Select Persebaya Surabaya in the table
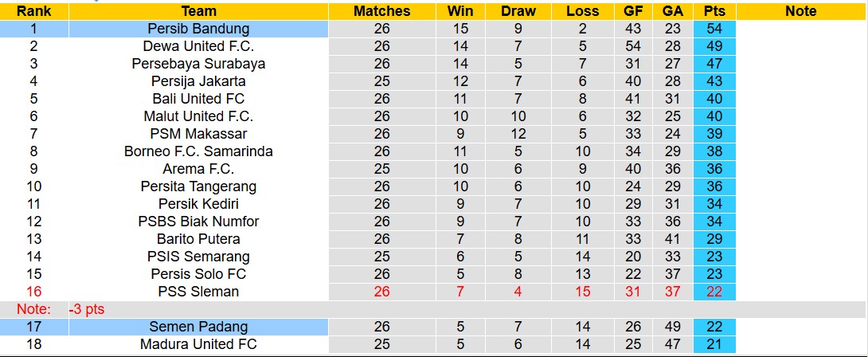This screenshot has height=357, width=868. click(198, 64)
